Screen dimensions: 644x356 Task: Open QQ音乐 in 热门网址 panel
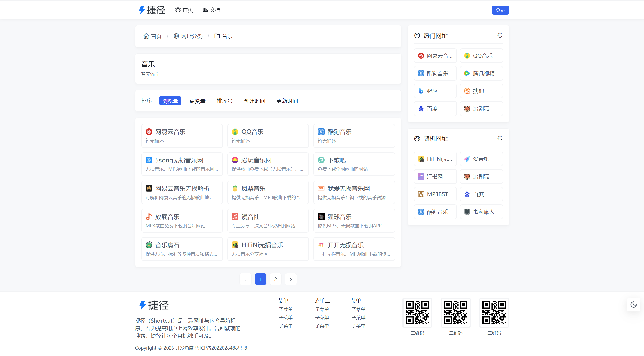tap(481, 56)
